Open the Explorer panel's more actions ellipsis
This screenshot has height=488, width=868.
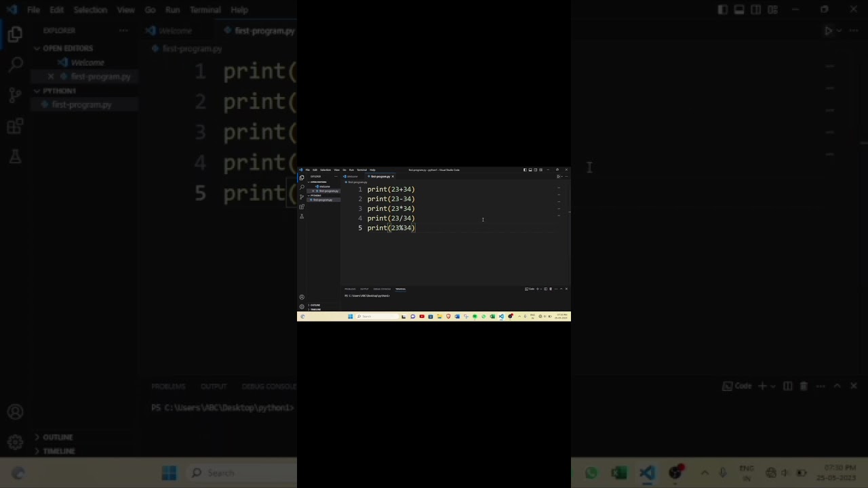click(335, 176)
